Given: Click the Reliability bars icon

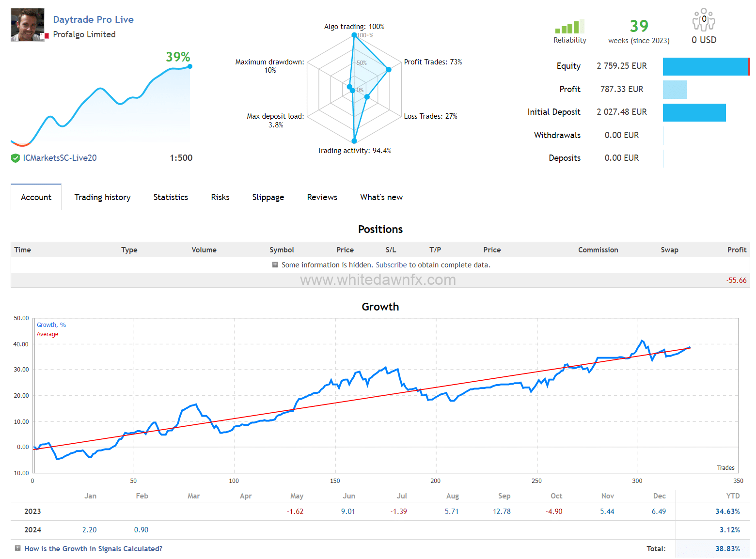Looking at the screenshot, I should 569,27.
